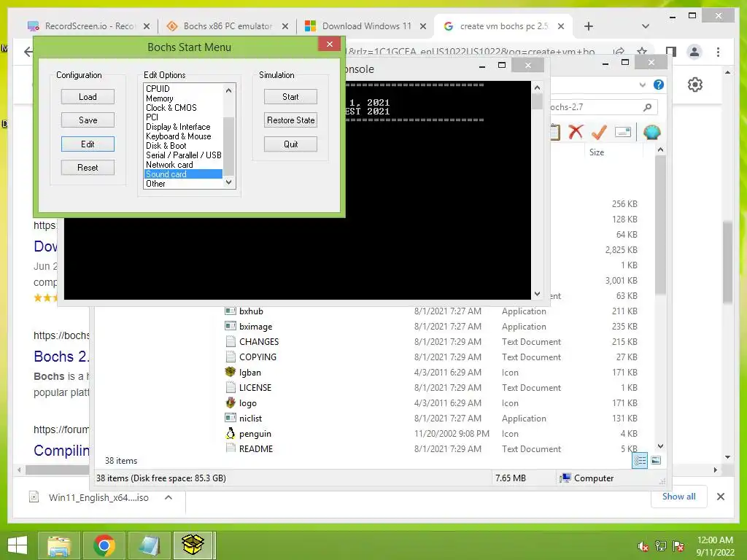Click the muted volume tray icon
The height and width of the screenshot is (560, 747).
tap(643, 546)
